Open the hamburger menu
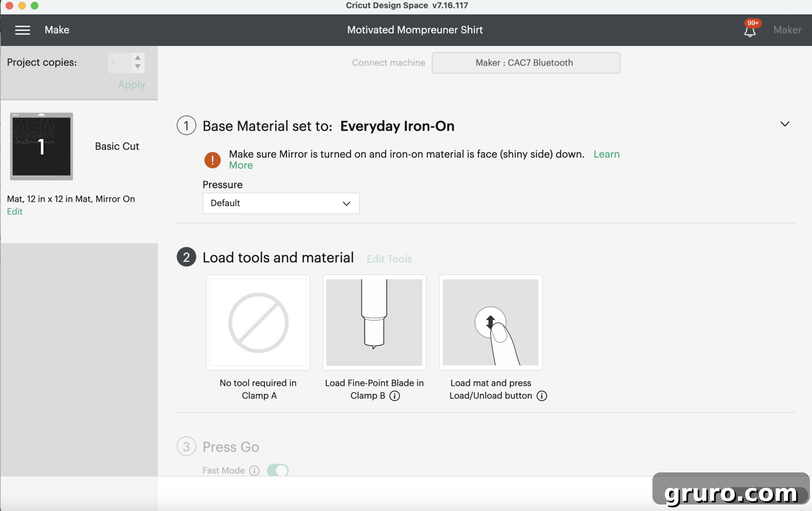This screenshot has width=812, height=511. click(x=22, y=30)
